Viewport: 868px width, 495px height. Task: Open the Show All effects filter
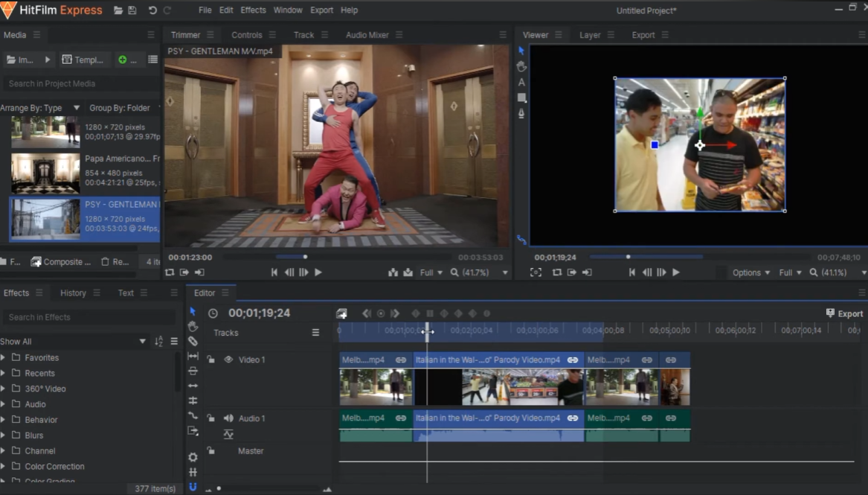tap(74, 342)
